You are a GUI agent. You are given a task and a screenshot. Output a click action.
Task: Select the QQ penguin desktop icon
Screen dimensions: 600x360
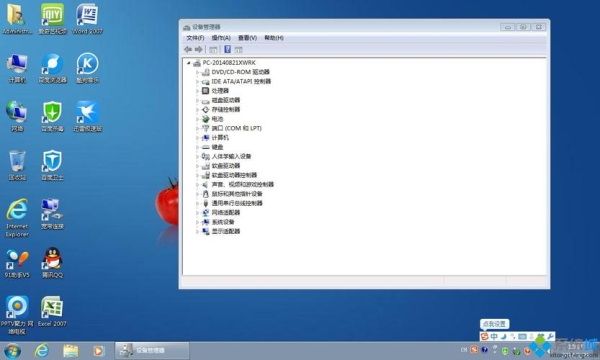52,262
